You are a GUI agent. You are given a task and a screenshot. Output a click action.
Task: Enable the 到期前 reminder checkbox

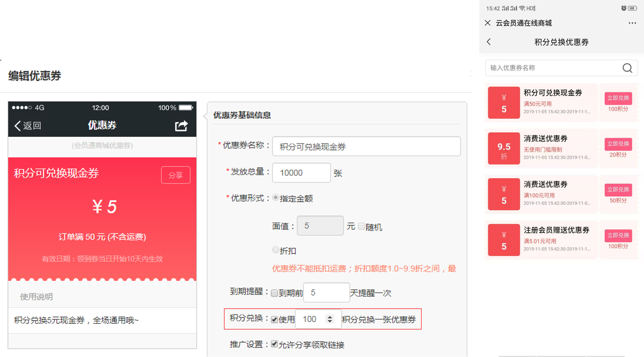pos(274,293)
